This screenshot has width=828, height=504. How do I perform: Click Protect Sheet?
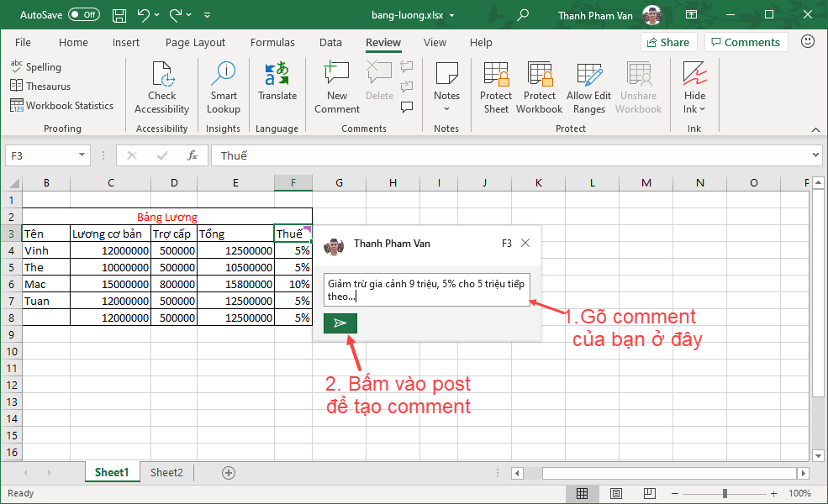(x=496, y=87)
